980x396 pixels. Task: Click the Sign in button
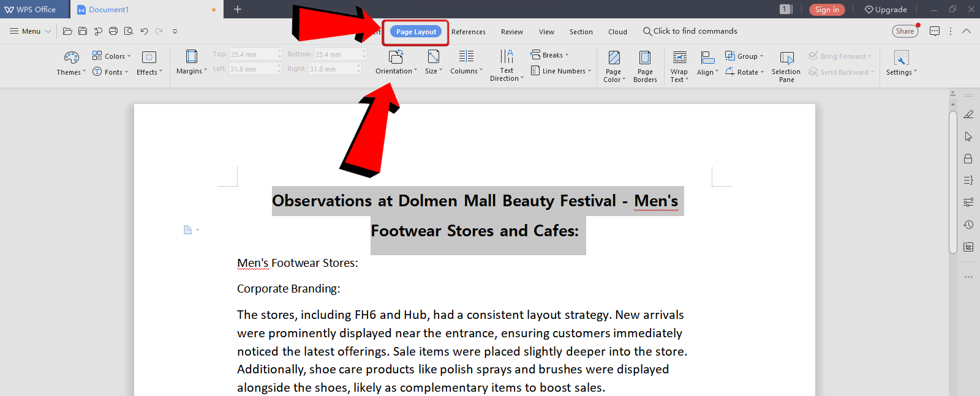pos(826,10)
